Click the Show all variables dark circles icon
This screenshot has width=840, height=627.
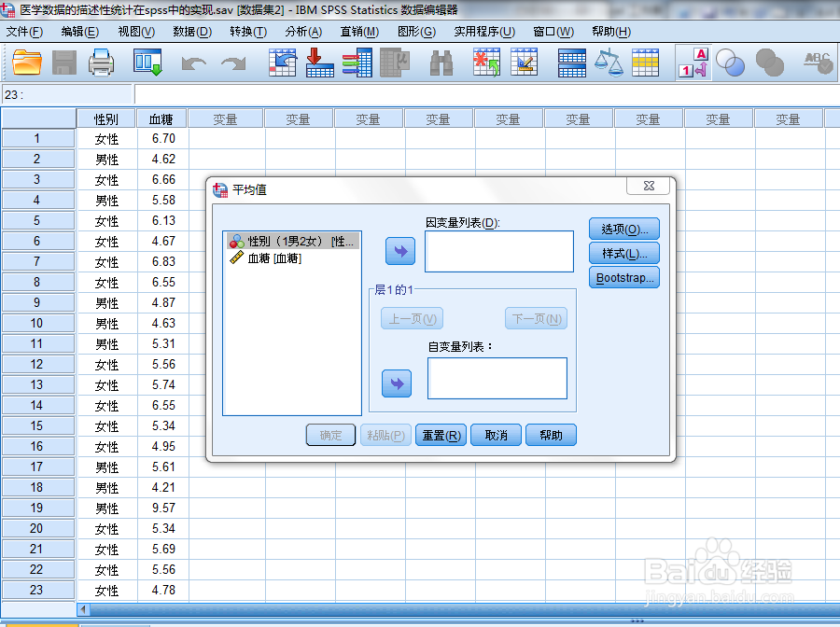[x=770, y=63]
